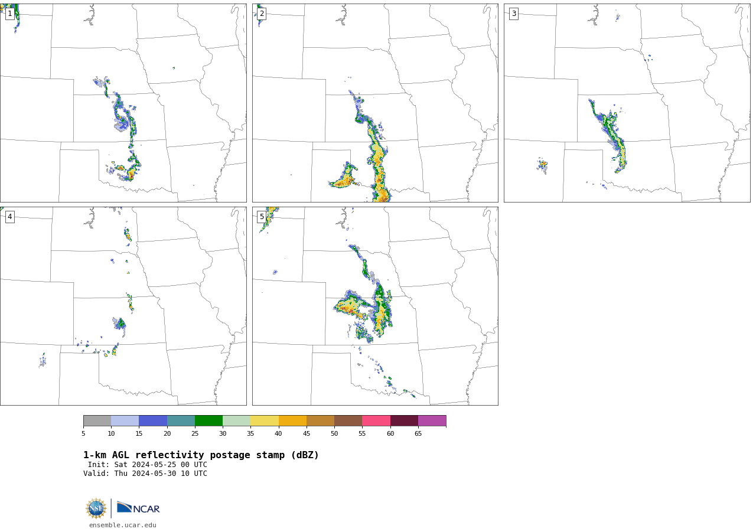Screen dimensions: 756x532
Task: Open ensemble member 3 postage stamp map
Action: pyautogui.click(x=627, y=103)
